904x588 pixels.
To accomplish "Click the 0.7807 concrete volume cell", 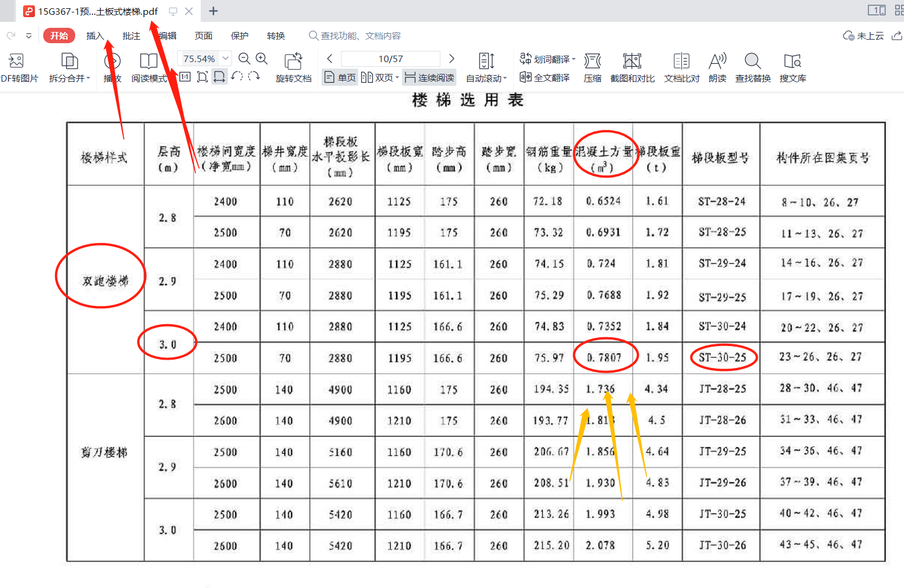I will click(603, 358).
